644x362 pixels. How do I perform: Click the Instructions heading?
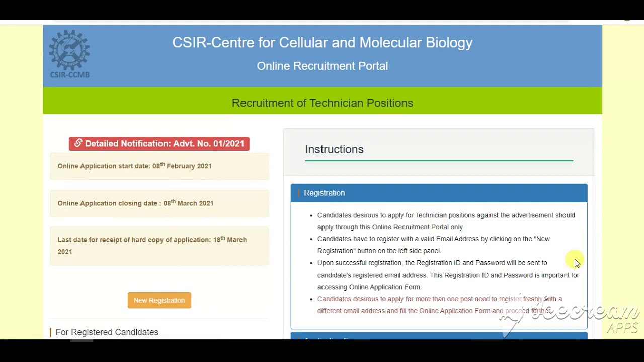(x=334, y=149)
